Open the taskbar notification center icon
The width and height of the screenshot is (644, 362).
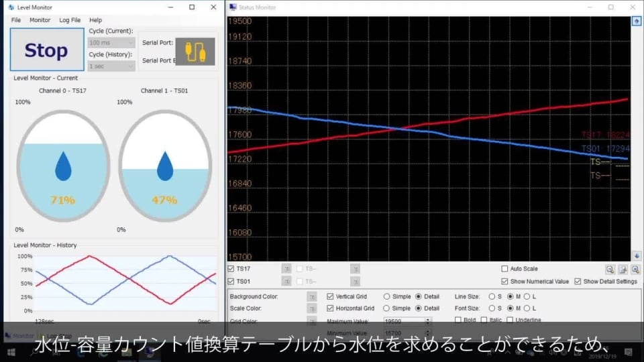point(628,352)
